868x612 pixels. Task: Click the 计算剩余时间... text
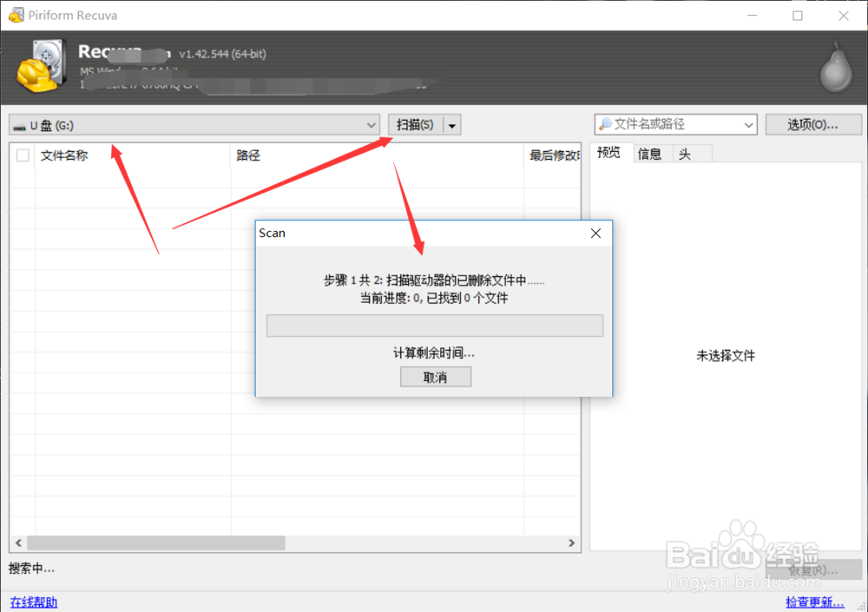pos(434,352)
